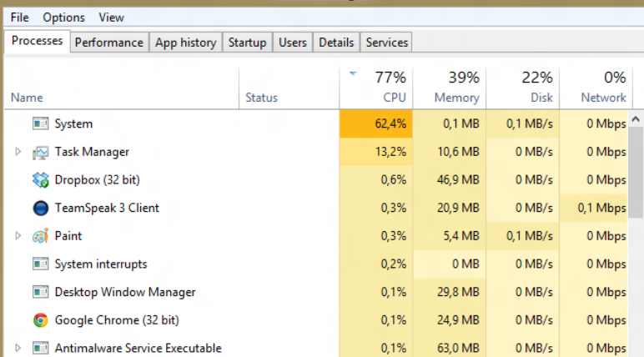
Task: Select the Processes tab
Action: pyautogui.click(x=37, y=41)
